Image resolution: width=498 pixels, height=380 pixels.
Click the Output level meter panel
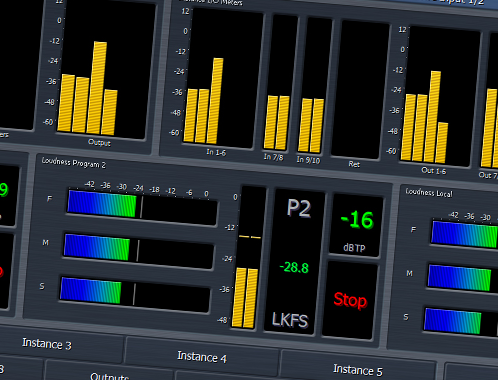105,70
